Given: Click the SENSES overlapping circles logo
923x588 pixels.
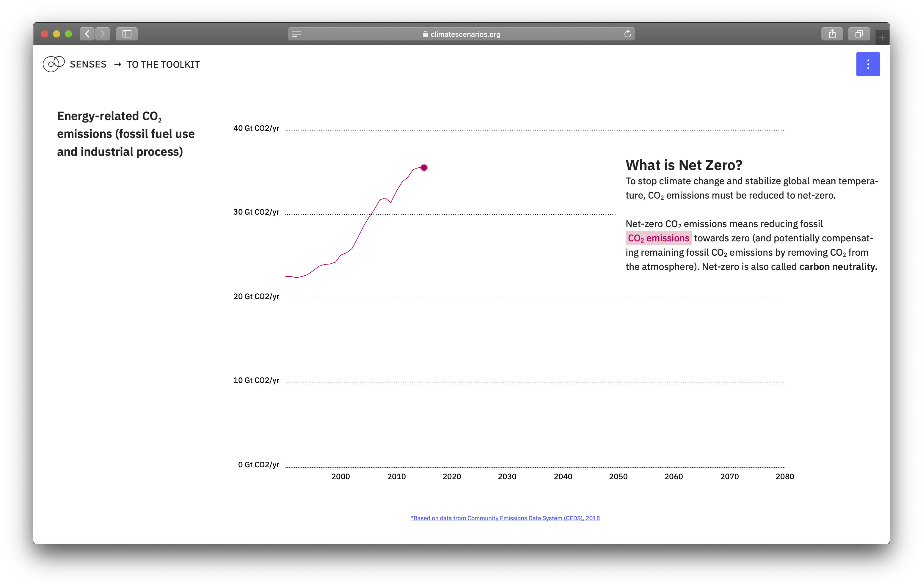Looking at the screenshot, I should pyautogui.click(x=54, y=64).
